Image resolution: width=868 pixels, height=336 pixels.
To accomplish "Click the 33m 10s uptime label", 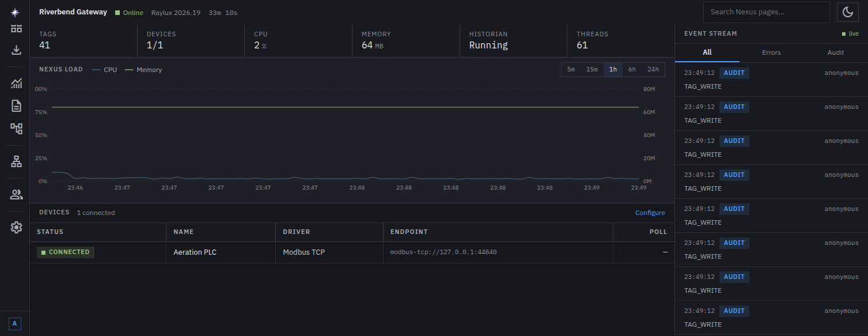I will click(x=223, y=13).
